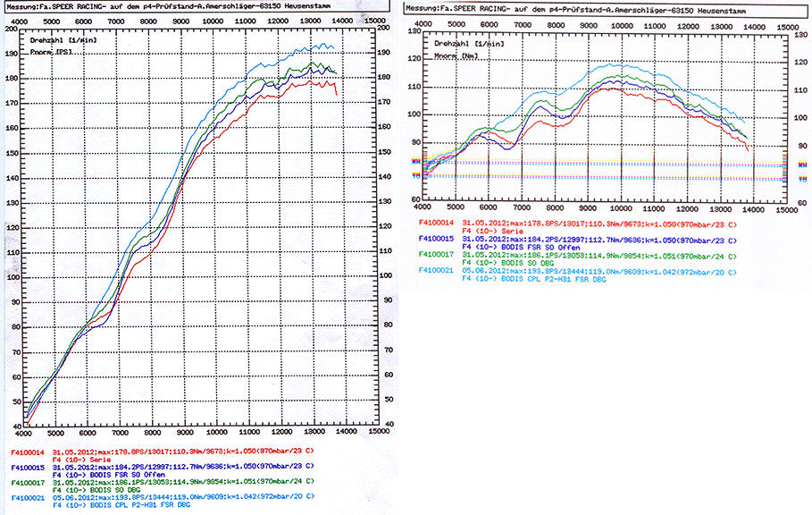This screenshot has height=515, width=812.
Task: Select blue F4100015 entry in right legend
Action: (437, 240)
